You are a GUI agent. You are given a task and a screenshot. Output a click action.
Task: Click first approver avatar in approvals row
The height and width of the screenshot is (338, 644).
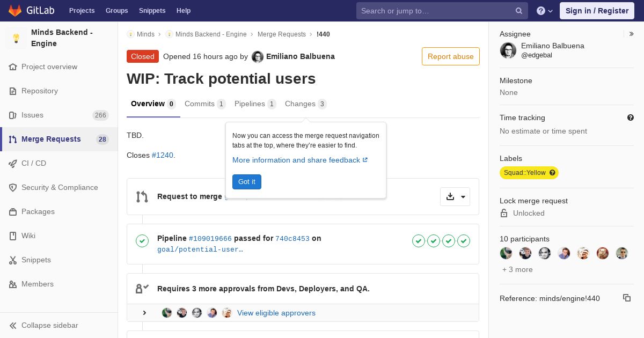tap(167, 313)
